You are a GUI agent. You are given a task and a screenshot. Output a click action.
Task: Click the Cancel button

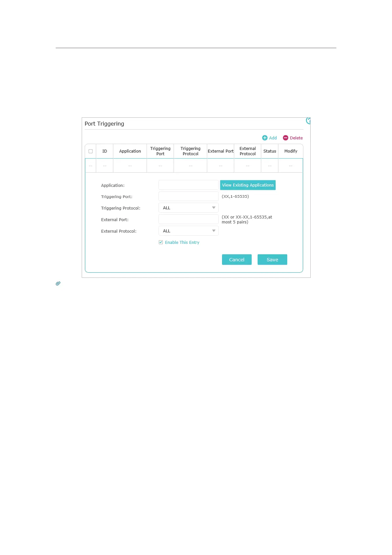[237, 259]
